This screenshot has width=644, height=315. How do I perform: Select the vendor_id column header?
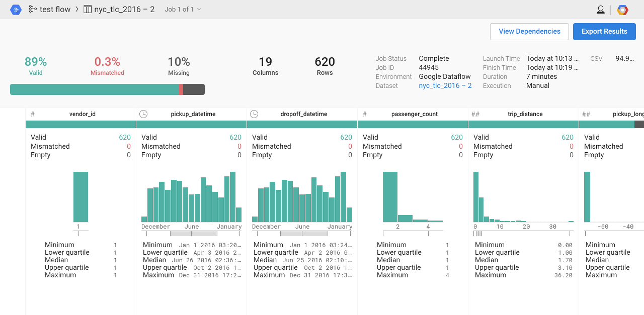point(83,114)
